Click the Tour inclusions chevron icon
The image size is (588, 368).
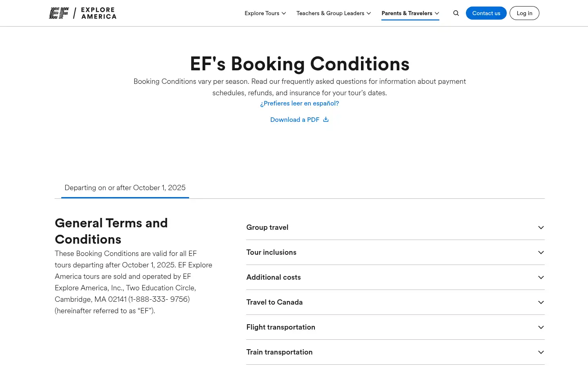pyautogui.click(x=541, y=252)
